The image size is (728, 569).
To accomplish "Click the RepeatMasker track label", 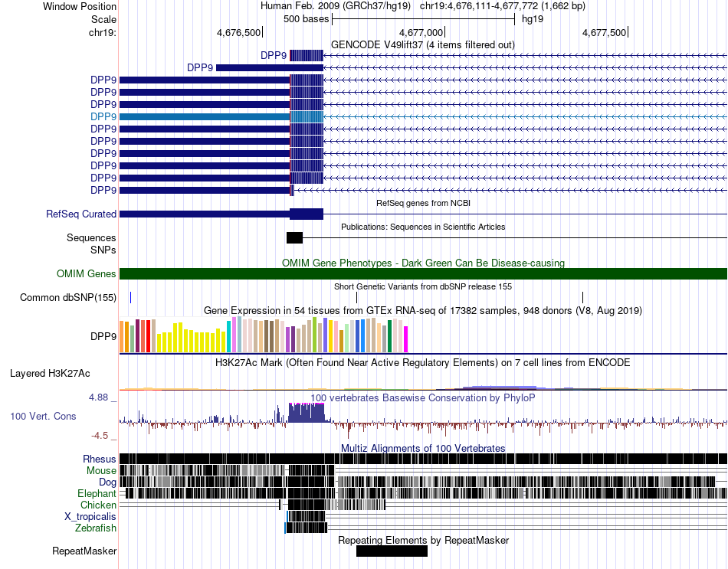I will click(x=84, y=551).
